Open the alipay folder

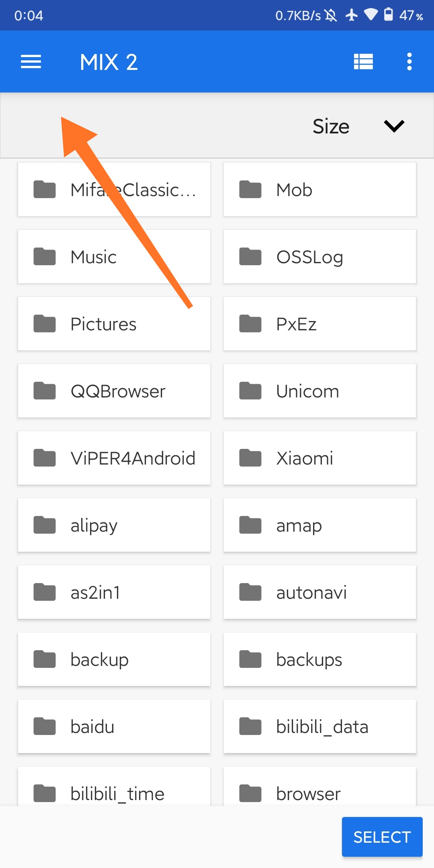coord(114,525)
